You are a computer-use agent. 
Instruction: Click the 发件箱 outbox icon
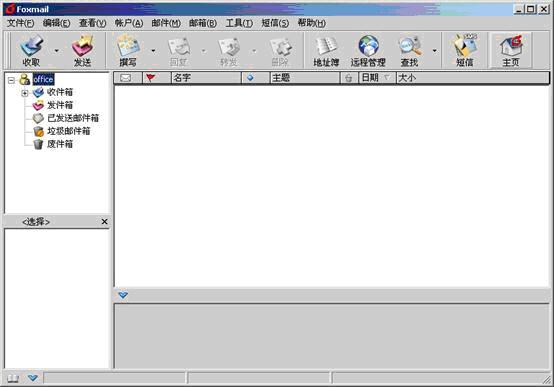pyautogui.click(x=38, y=105)
